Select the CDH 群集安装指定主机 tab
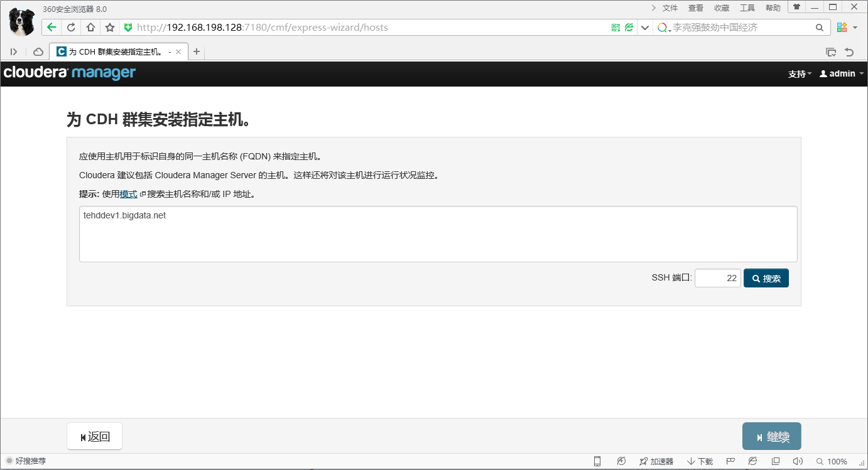This screenshot has width=868, height=470. pyautogui.click(x=118, y=52)
